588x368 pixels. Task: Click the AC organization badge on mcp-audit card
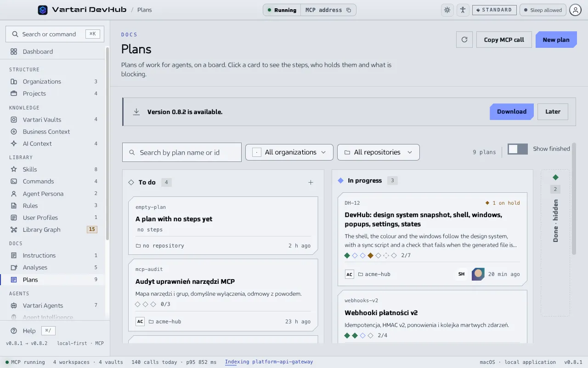tap(140, 322)
